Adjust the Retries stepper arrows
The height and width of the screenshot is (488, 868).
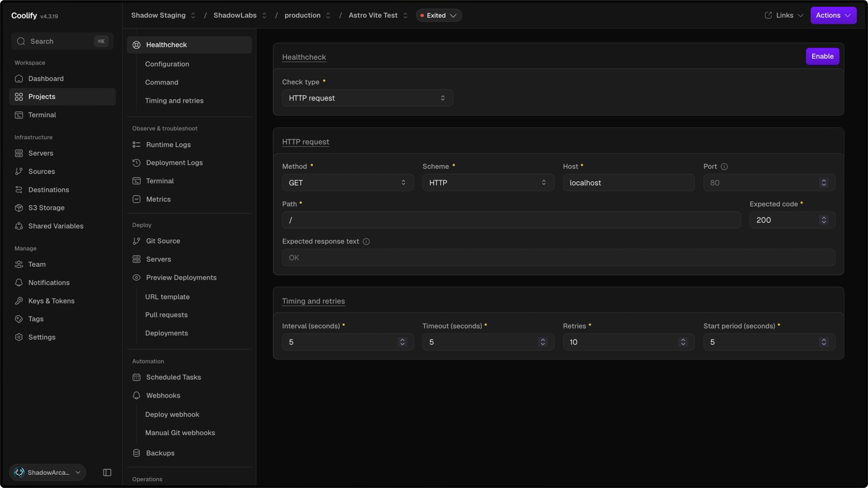point(683,342)
